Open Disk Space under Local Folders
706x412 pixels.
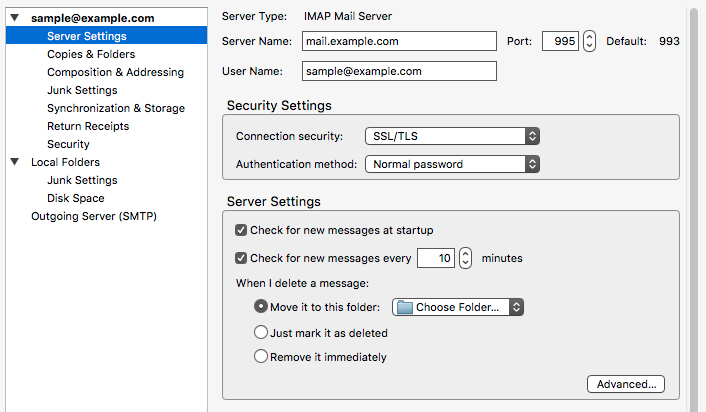tap(76, 198)
